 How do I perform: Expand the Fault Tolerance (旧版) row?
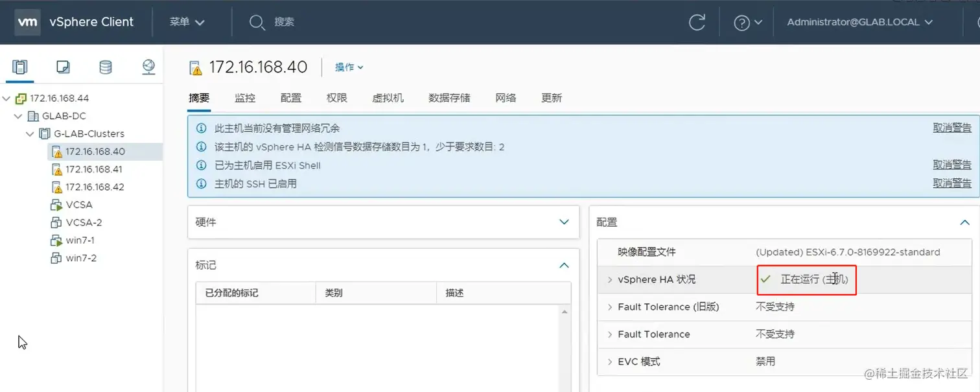pos(610,307)
